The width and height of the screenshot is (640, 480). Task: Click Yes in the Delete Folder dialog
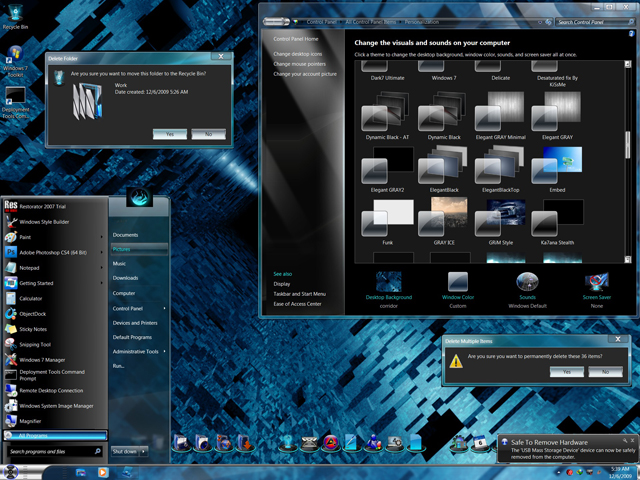[170, 134]
